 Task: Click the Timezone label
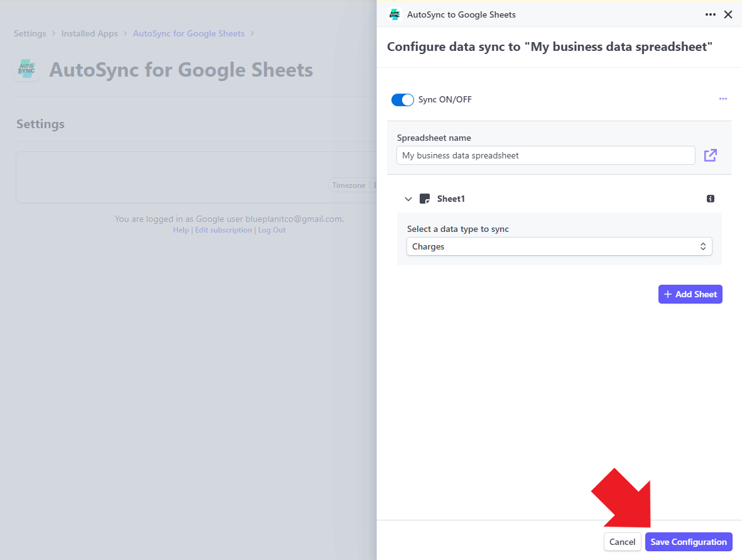pyautogui.click(x=349, y=185)
